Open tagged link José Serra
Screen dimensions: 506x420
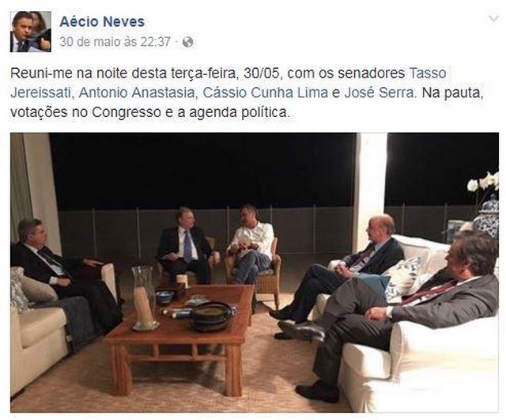(379, 93)
